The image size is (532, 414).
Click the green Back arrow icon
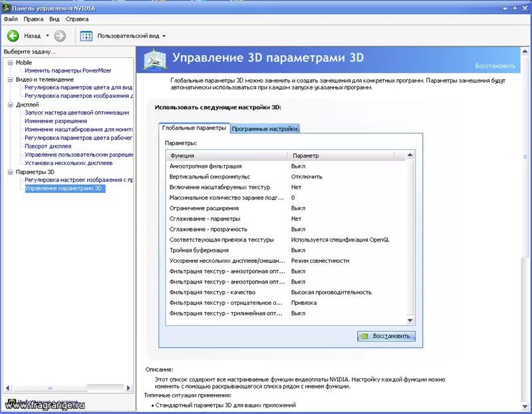point(13,36)
